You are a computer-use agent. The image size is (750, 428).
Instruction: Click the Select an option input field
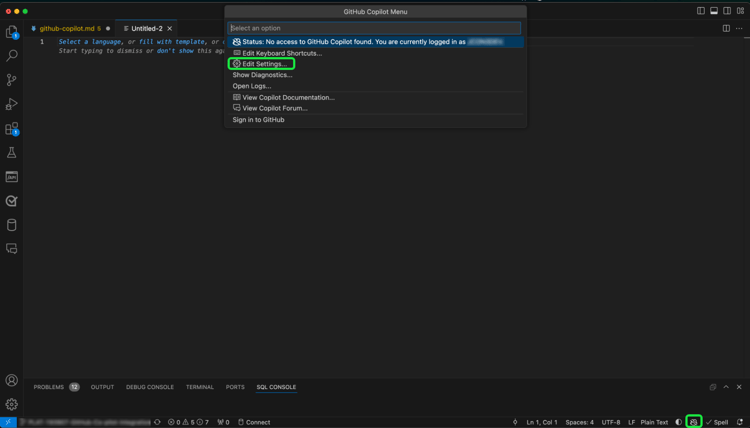coord(375,28)
